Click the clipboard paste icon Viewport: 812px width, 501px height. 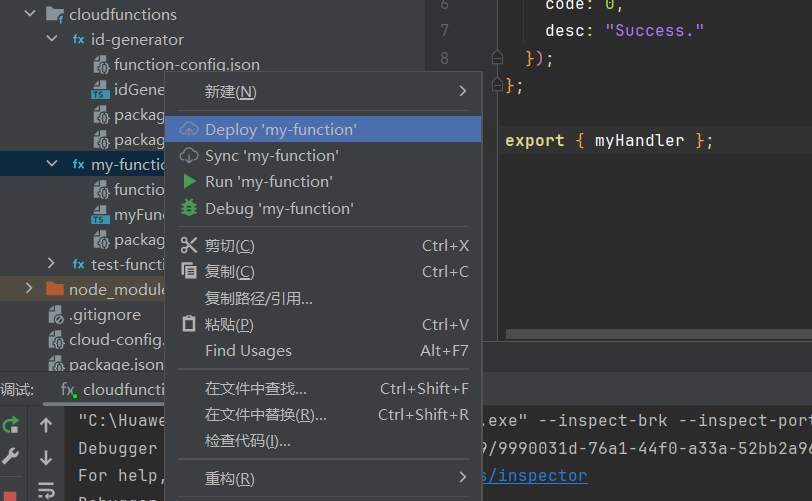click(188, 324)
